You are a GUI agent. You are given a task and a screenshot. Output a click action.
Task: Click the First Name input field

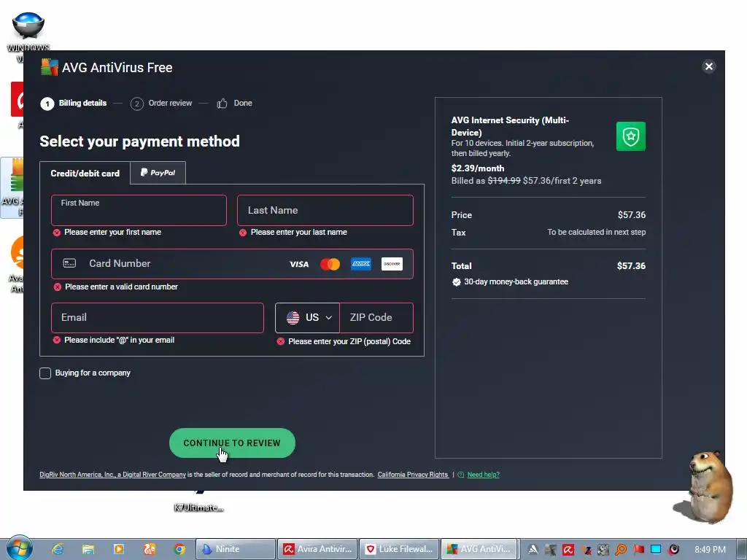pos(139,210)
